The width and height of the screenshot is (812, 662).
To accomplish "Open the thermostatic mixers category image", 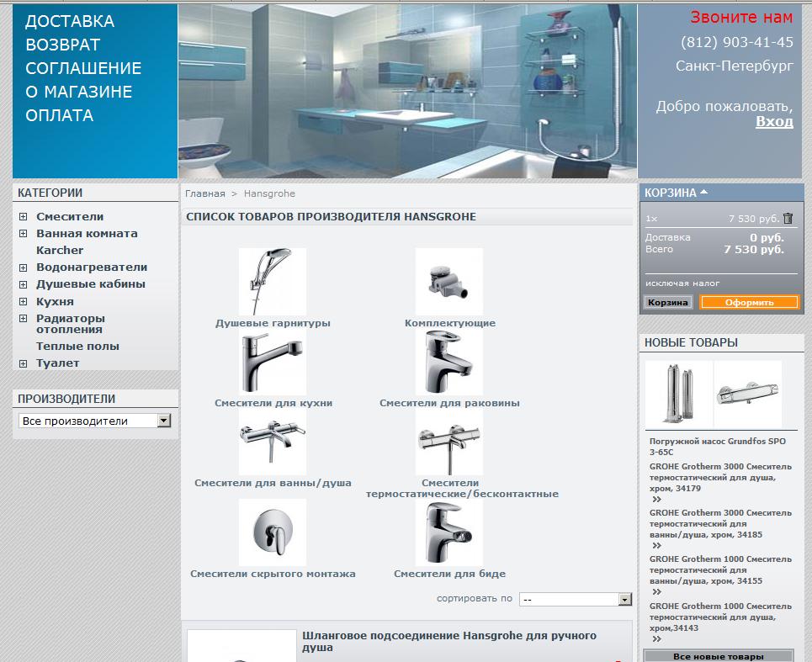I will tap(449, 443).
